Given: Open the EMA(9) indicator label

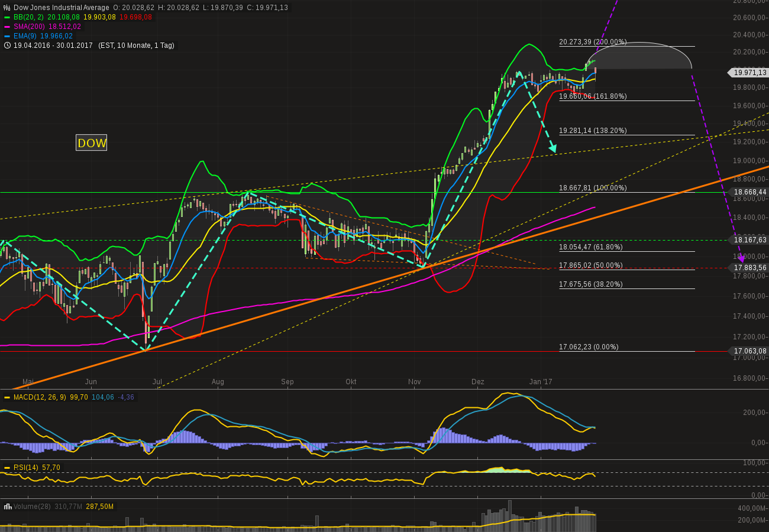Looking at the screenshot, I should 27,36.
